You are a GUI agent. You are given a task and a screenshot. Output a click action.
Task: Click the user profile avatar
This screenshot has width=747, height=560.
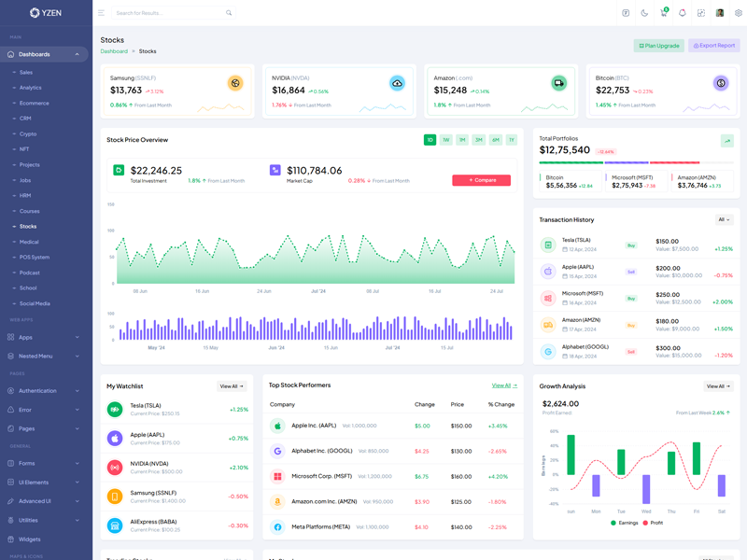point(720,13)
